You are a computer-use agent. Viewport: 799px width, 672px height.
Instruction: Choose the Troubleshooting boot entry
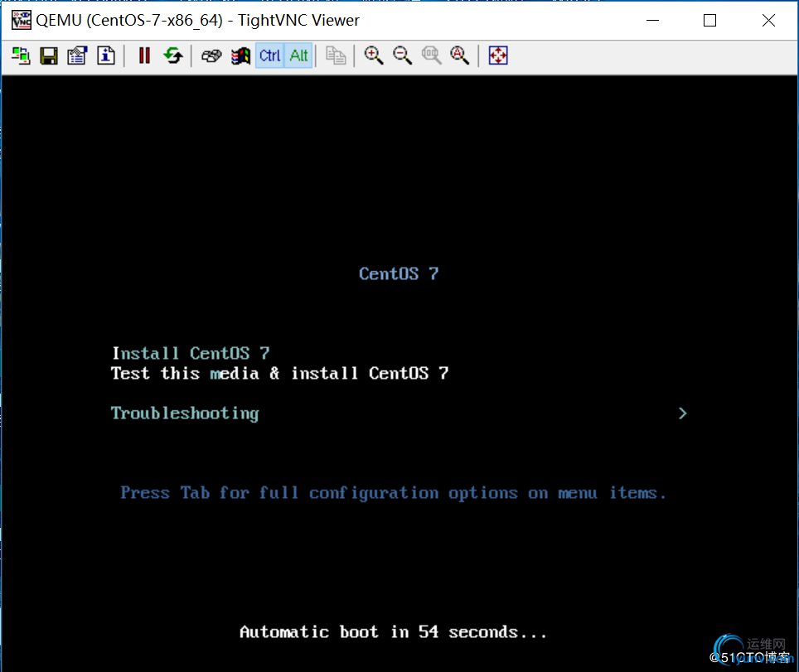(185, 413)
